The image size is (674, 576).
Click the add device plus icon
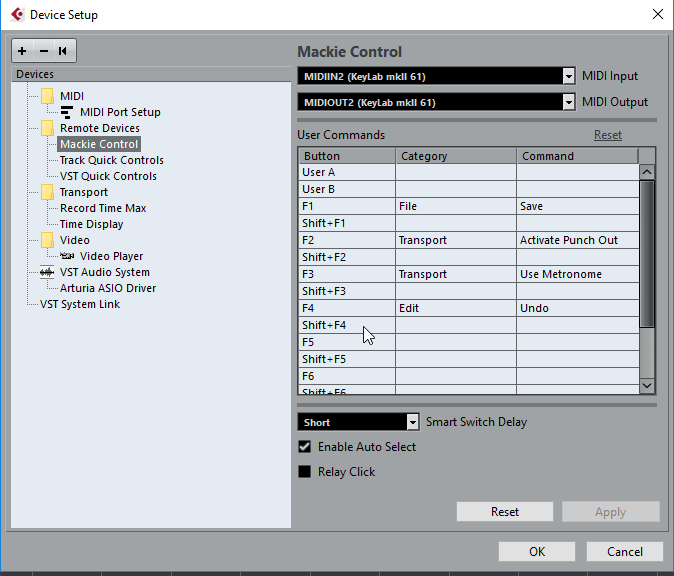pyautogui.click(x=22, y=51)
